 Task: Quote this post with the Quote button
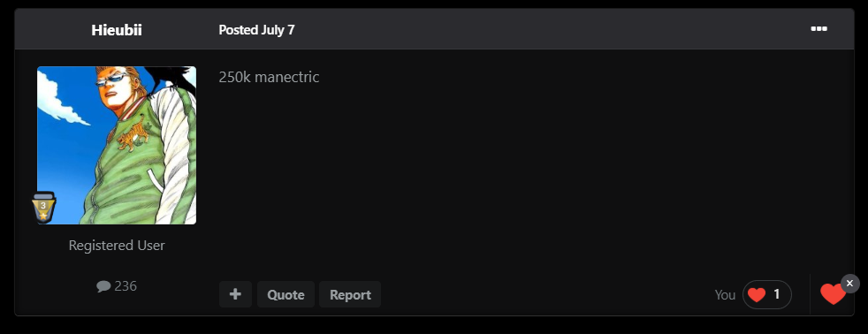click(x=286, y=294)
